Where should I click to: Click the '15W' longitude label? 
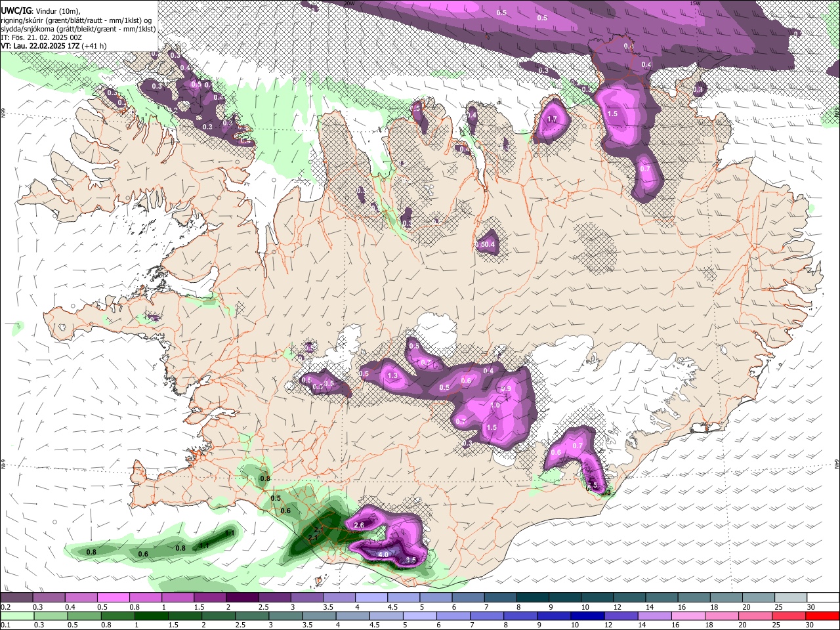click(x=696, y=3)
